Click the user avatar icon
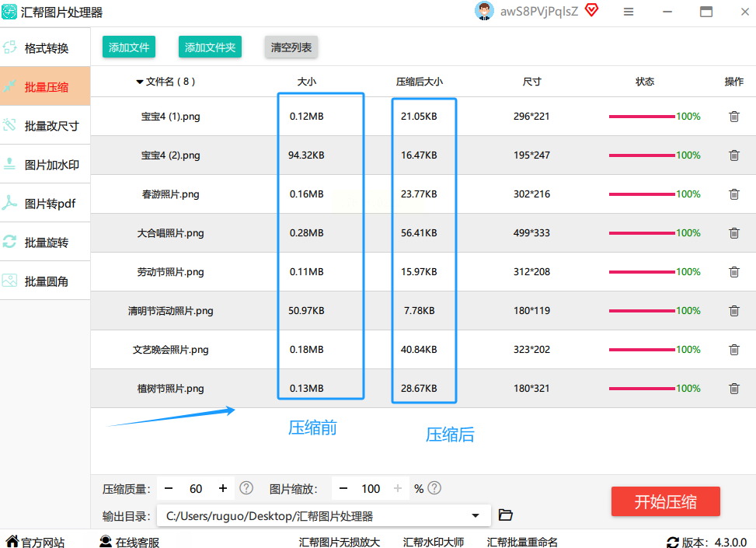 tap(484, 11)
